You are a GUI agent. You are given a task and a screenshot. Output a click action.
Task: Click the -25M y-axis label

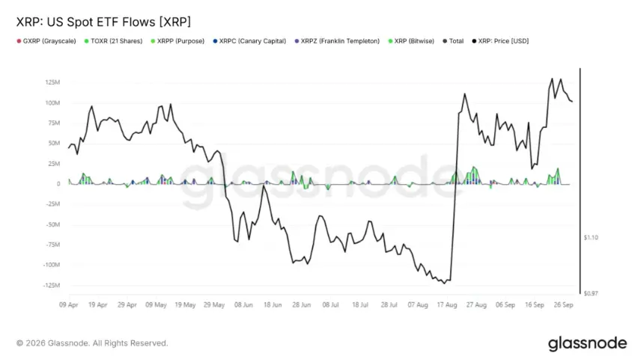point(52,204)
